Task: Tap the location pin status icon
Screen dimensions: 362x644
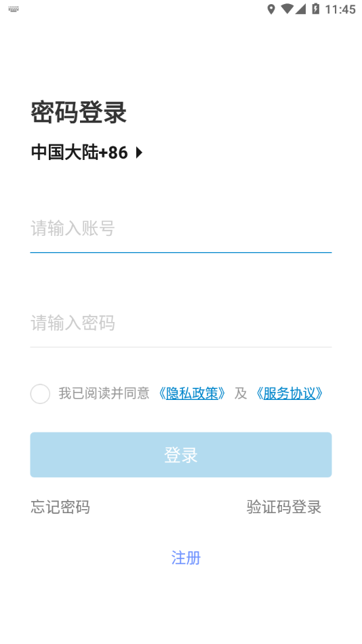Action: tap(271, 9)
